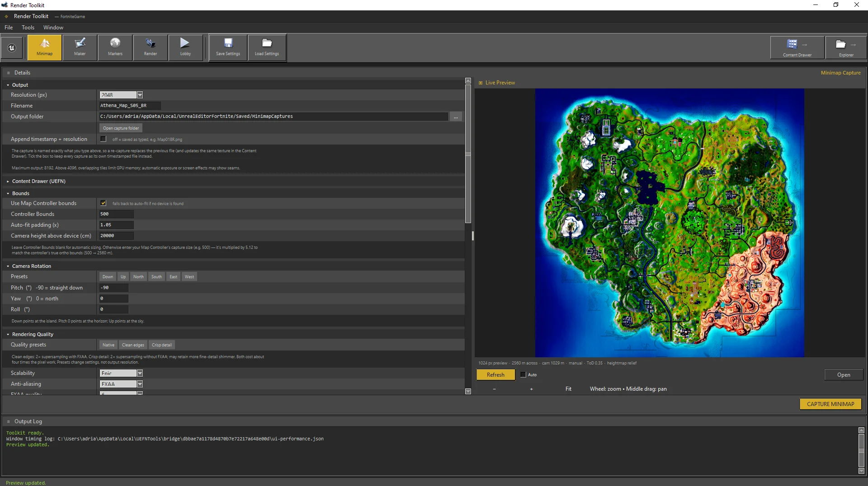This screenshot has height=486, width=868.
Task: Collapse the Camera Rotation section
Action: [x=8, y=266]
